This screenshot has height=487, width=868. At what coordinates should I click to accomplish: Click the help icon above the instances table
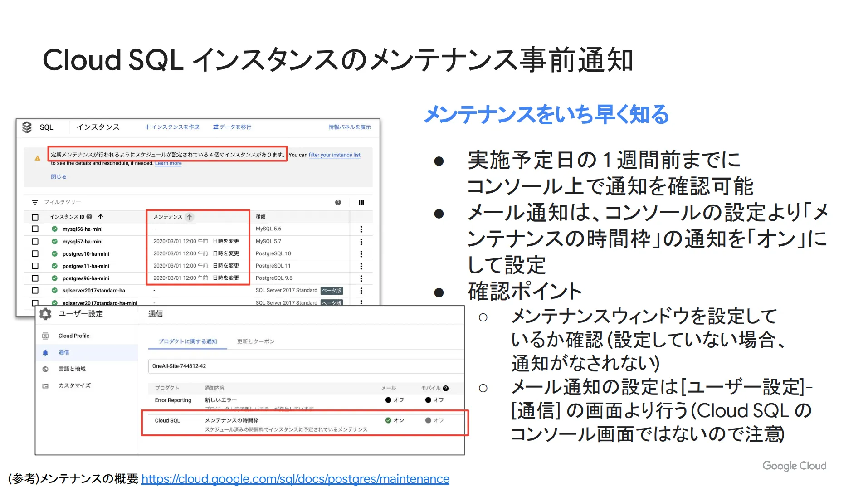(338, 202)
